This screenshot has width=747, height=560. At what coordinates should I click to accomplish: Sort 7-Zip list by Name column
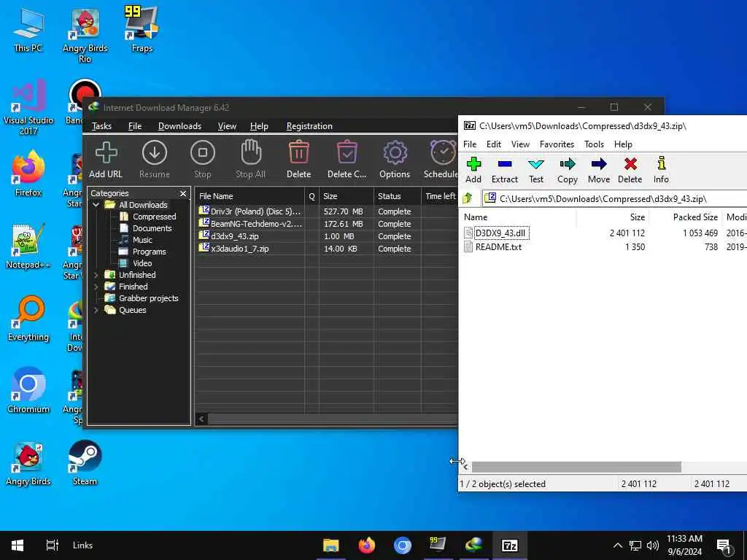[519, 217]
